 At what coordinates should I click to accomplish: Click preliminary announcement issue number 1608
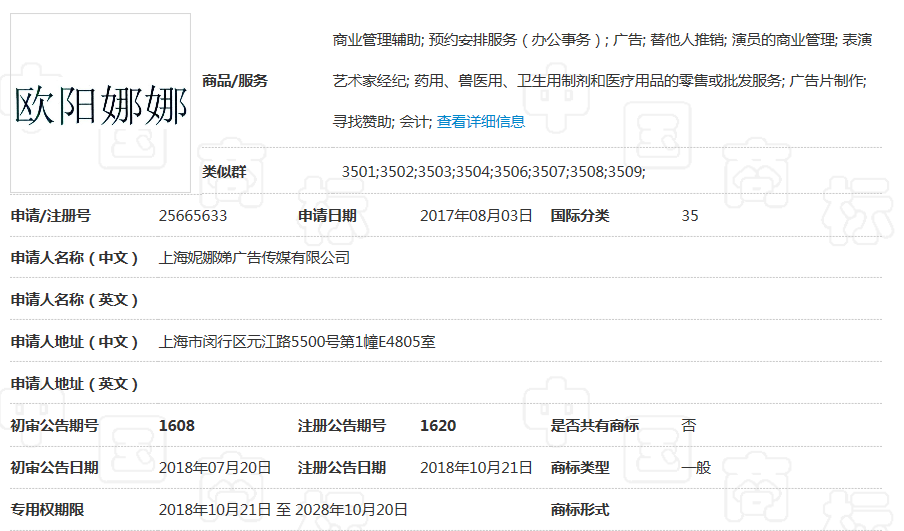click(x=177, y=425)
